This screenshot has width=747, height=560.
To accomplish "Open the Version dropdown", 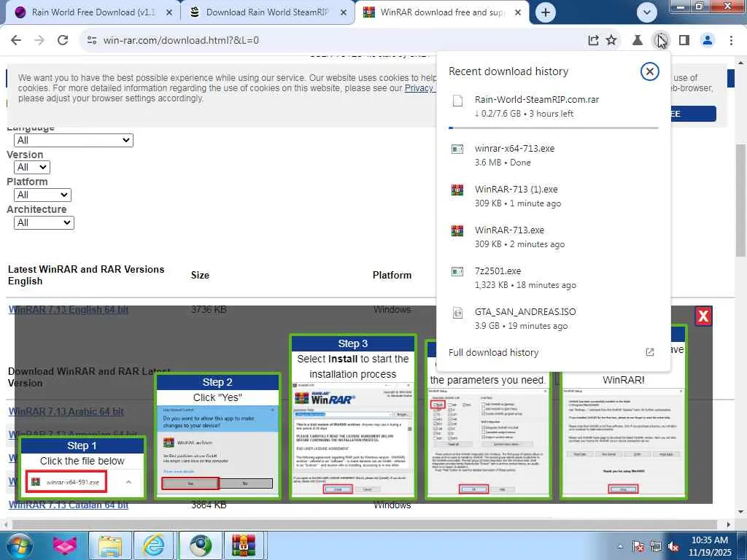I will click(32, 168).
